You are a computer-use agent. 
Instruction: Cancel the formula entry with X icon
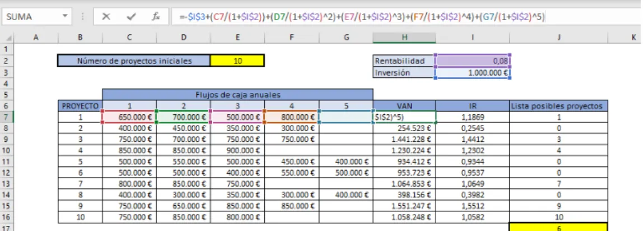[x=106, y=17]
